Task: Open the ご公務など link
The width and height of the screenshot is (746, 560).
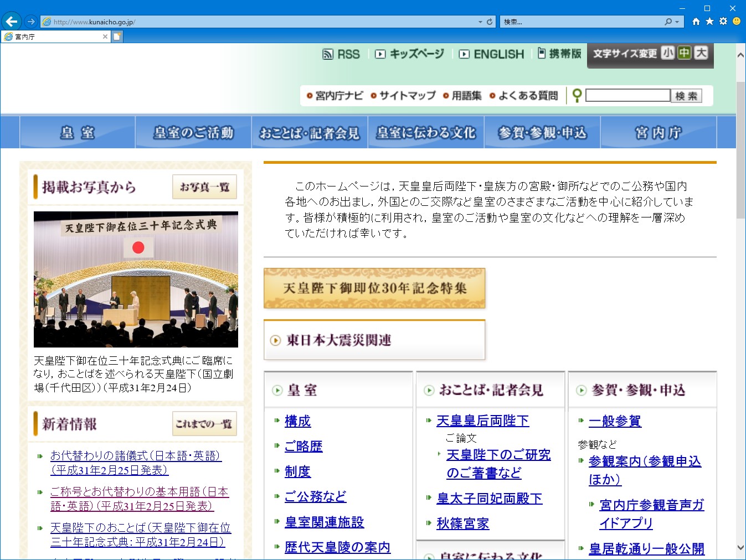Action: [x=315, y=497]
